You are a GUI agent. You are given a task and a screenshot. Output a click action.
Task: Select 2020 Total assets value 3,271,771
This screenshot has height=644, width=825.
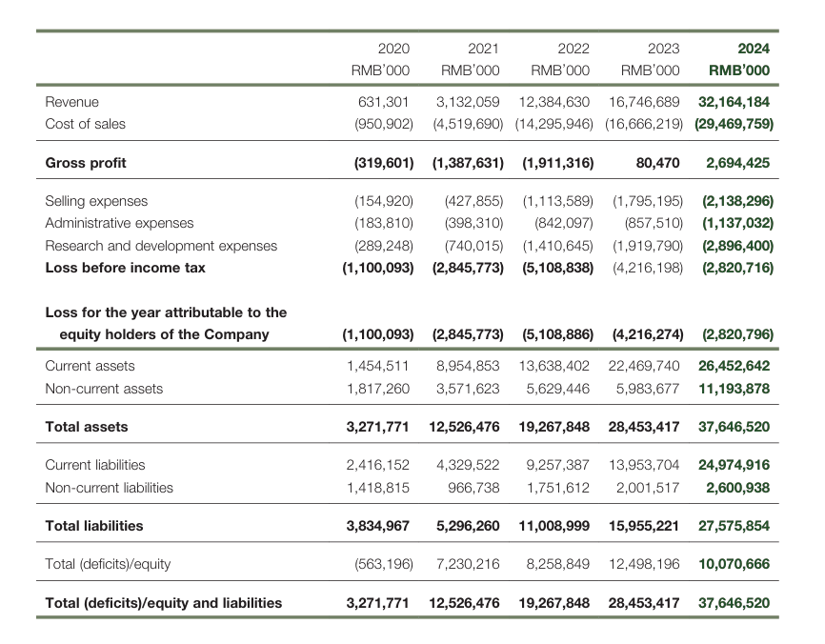378,427
